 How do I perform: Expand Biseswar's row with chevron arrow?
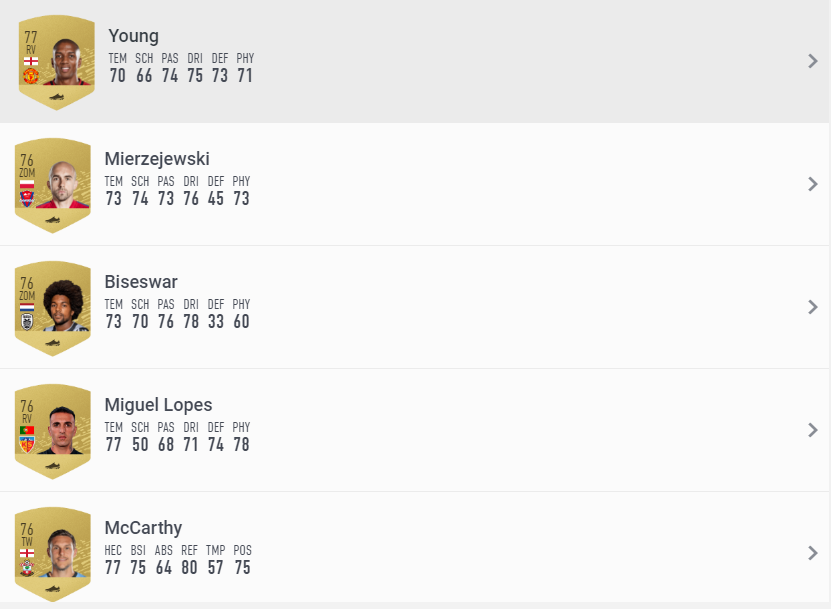(x=813, y=307)
